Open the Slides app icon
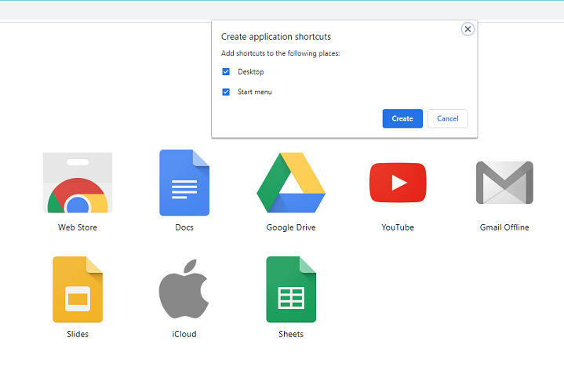The width and height of the screenshot is (564, 392). 78,289
